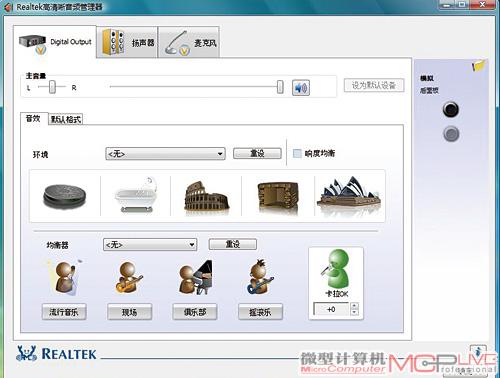Open the yellow folder connector settings icon

coord(479,65)
